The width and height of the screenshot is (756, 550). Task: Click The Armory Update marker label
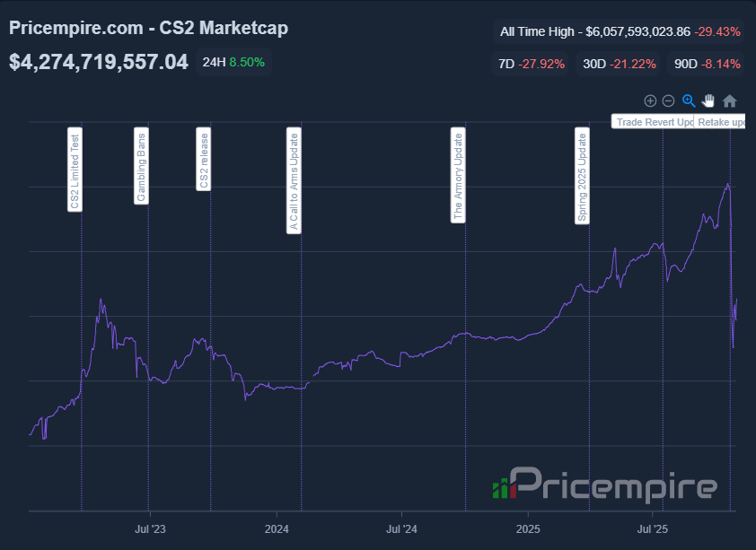(x=458, y=176)
